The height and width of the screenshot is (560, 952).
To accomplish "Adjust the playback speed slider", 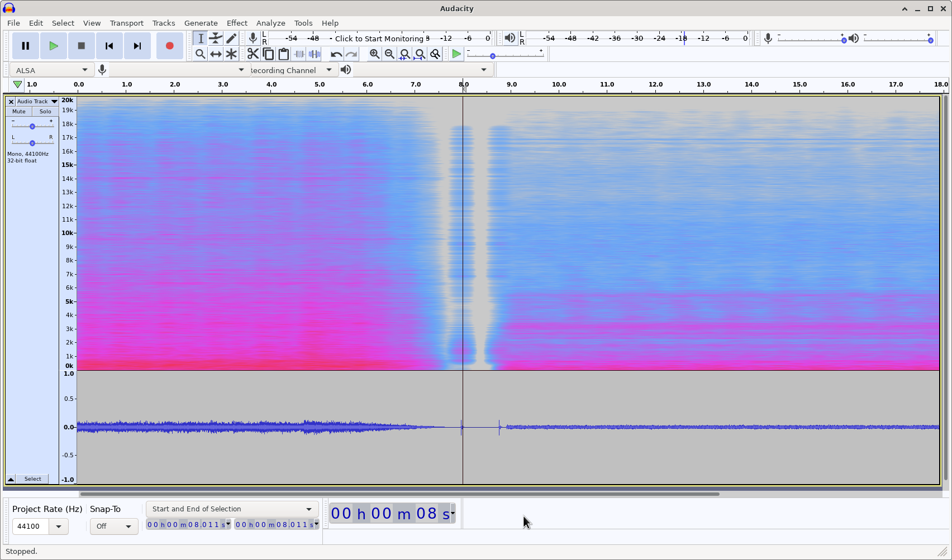I will pyautogui.click(x=505, y=55).
